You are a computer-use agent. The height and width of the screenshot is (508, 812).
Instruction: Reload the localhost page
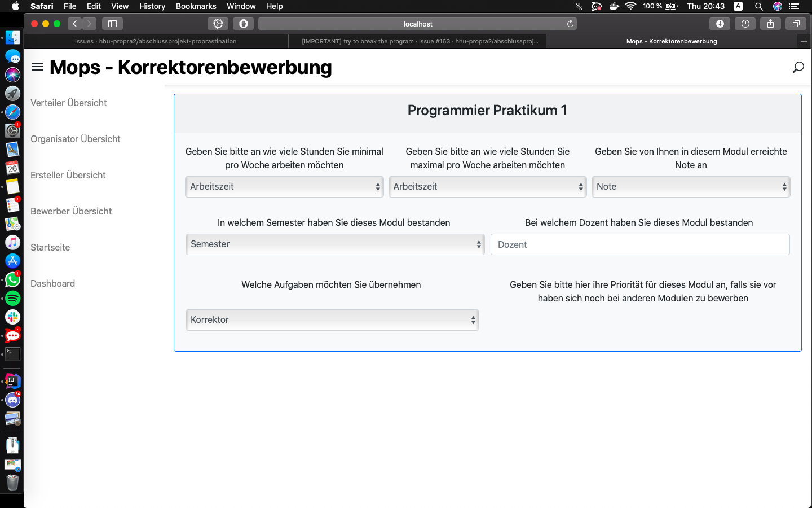pyautogui.click(x=570, y=24)
